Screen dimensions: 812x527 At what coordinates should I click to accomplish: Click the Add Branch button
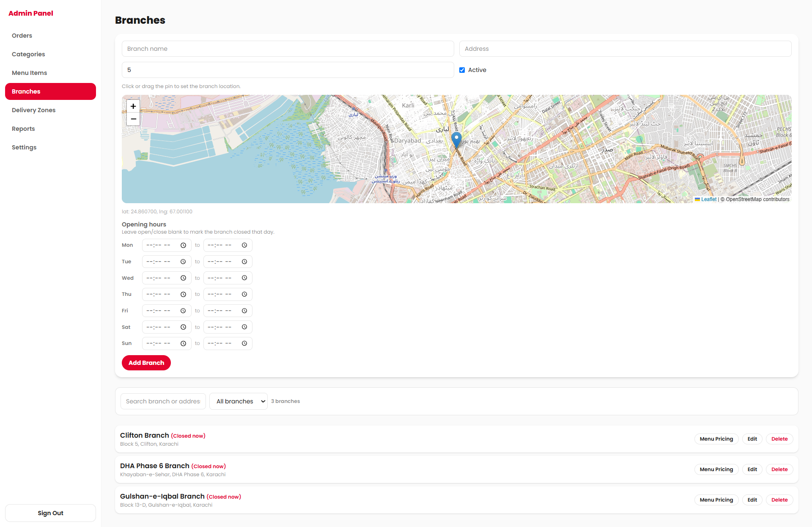click(146, 363)
